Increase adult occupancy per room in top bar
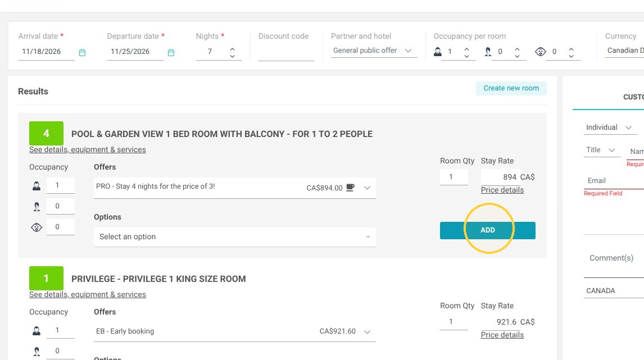Image resolution: width=644 pixels, height=360 pixels. pyautogui.click(x=466, y=48)
